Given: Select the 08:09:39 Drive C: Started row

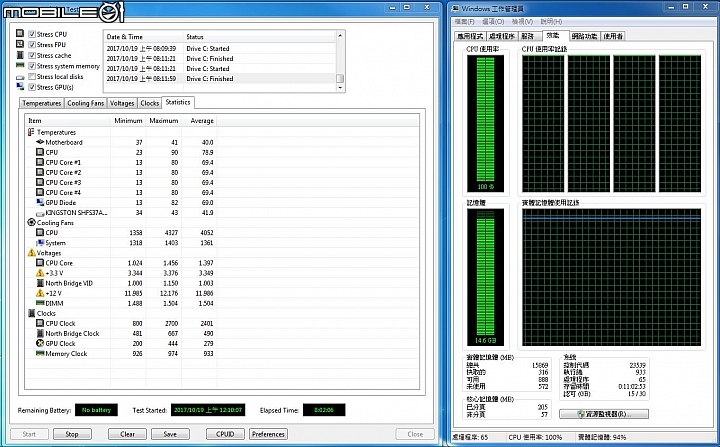Looking at the screenshot, I should [220, 48].
